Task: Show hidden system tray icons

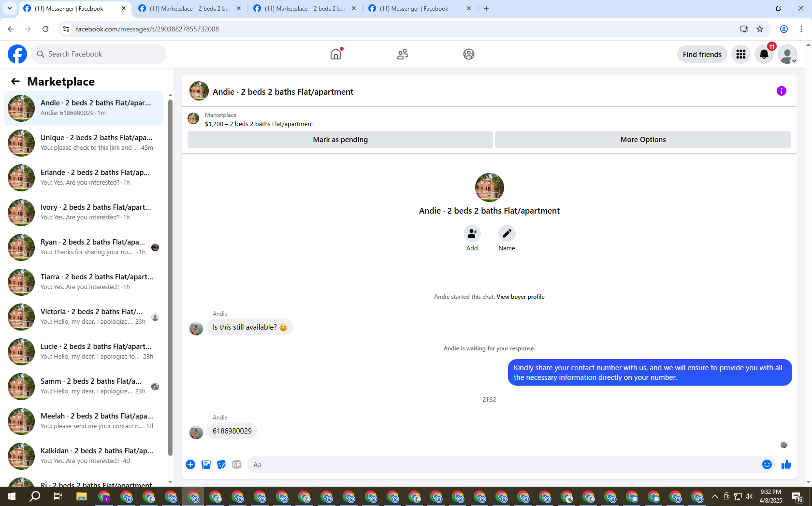Action: tap(715, 496)
